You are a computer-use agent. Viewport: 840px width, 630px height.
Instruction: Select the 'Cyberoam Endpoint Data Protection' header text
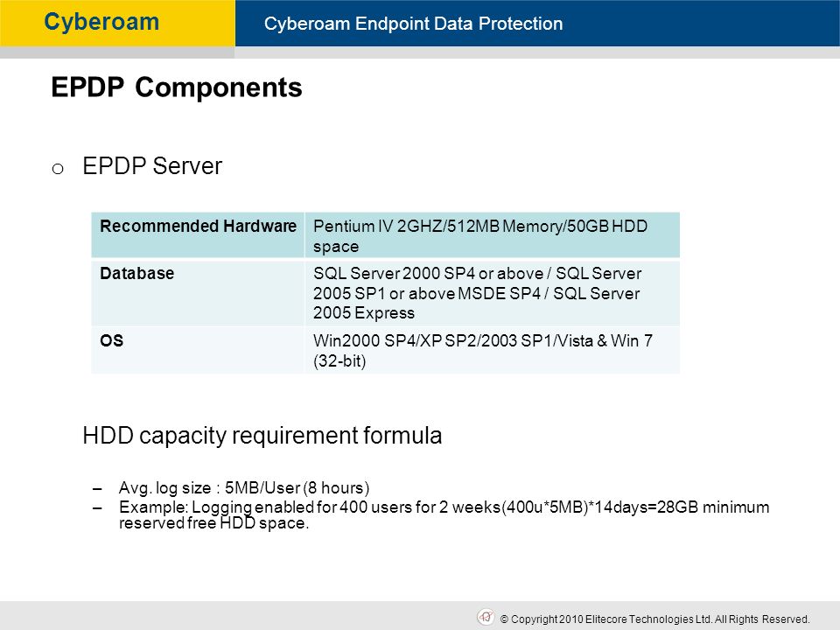(x=413, y=24)
